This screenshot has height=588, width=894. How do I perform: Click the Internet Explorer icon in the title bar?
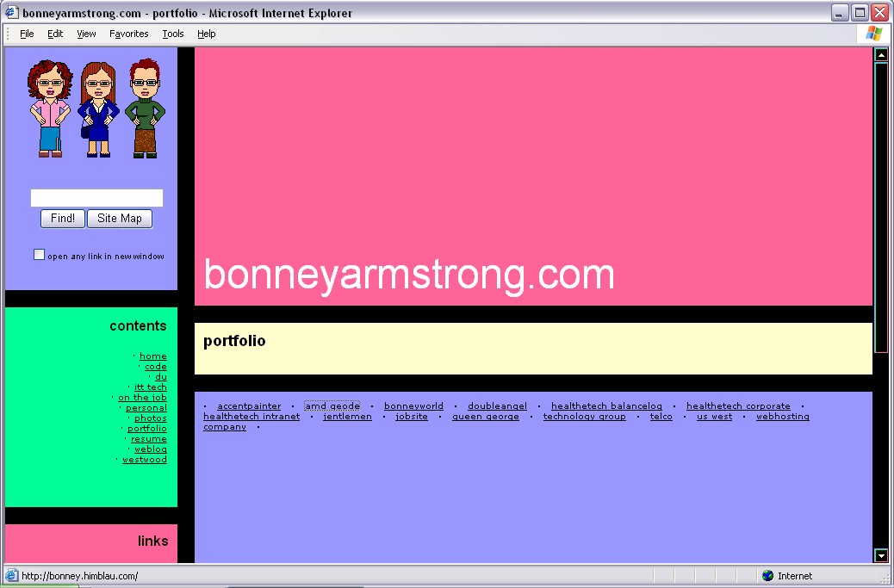tap(12, 13)
